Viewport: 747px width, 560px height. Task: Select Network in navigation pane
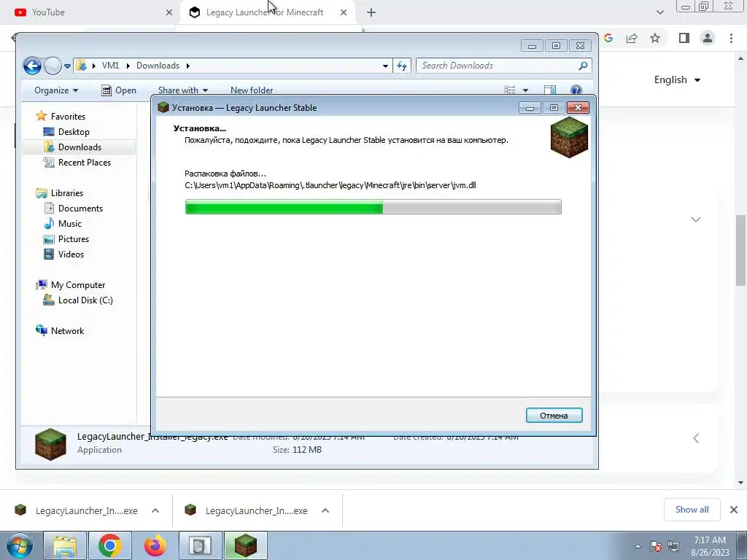click(60, 330)
